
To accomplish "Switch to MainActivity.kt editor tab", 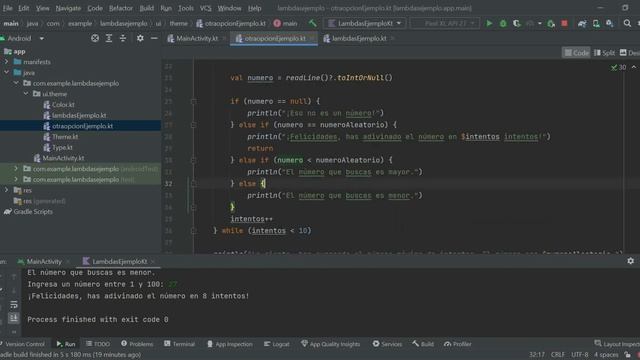I will click(x=197, y=38).
